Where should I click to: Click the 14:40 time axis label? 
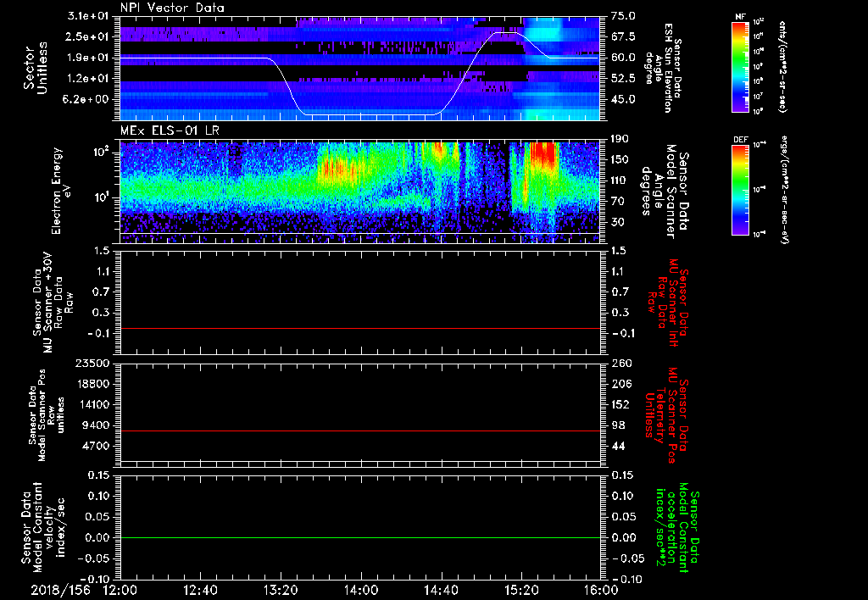point(440,590)
